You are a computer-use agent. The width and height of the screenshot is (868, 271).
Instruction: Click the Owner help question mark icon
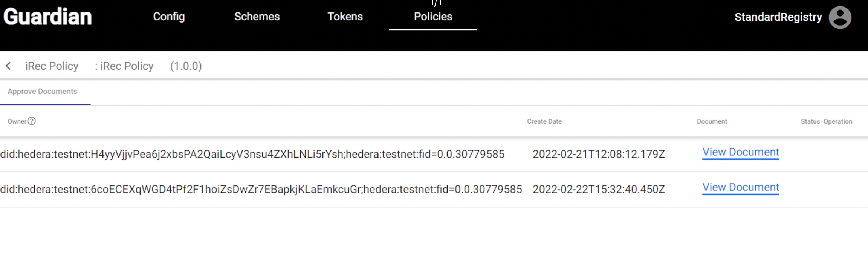(x=32, y=121)
